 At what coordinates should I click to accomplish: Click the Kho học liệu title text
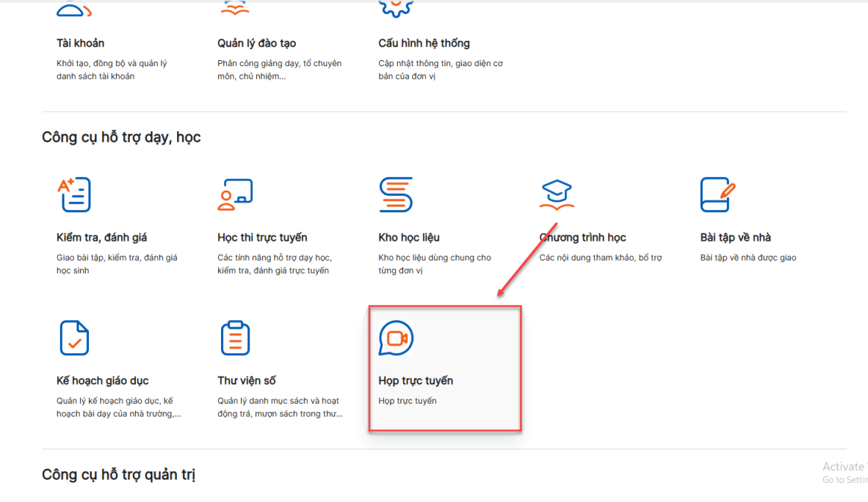pos(409,238)
